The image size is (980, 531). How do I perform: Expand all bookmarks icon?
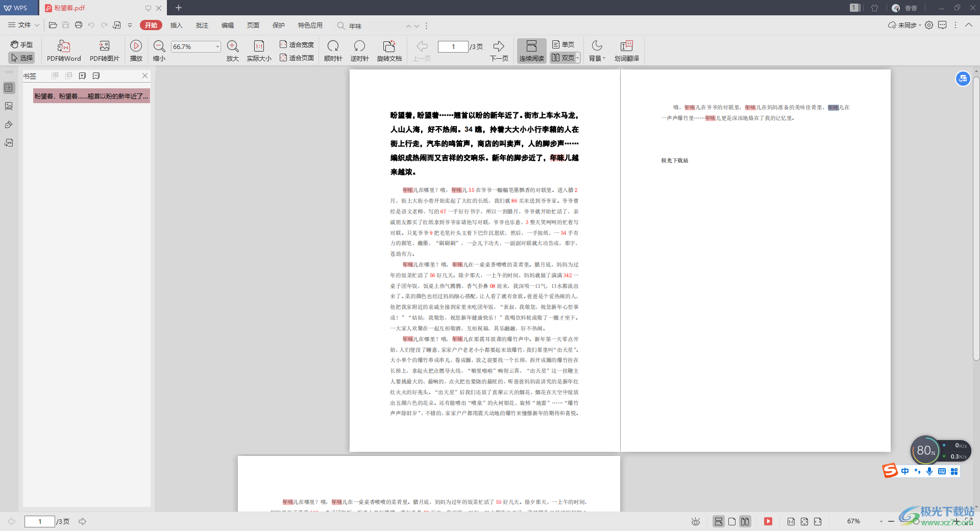[55, 76]
